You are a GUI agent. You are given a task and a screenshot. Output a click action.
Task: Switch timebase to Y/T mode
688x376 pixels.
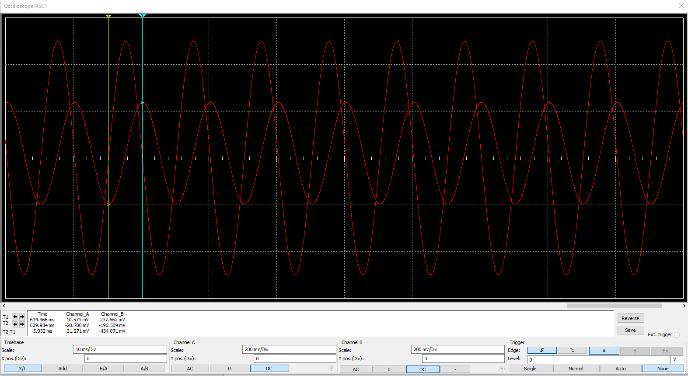coord(23,369)
